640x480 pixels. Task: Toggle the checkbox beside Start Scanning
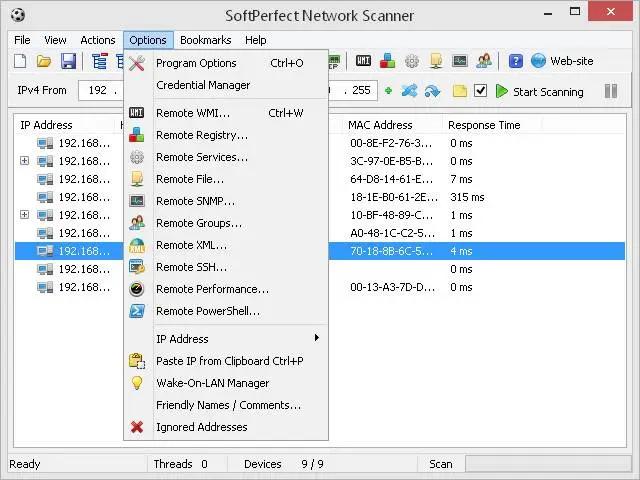point(480,91)
